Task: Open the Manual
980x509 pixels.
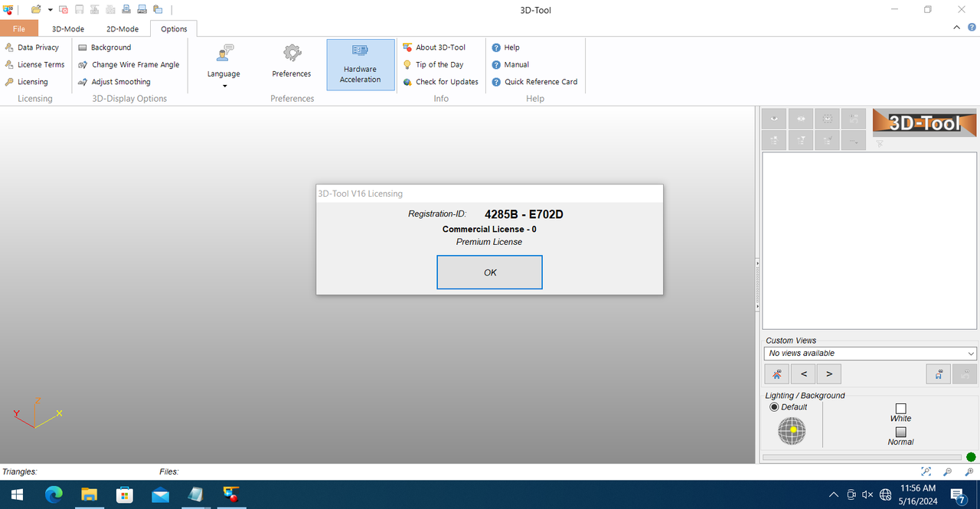Action: tap(510, 65)
